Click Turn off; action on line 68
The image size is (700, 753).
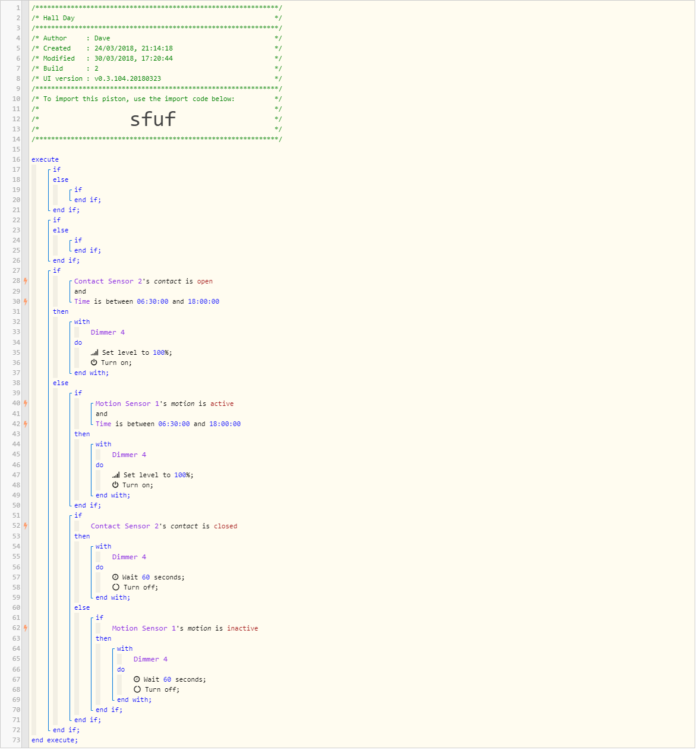[162, 689]
